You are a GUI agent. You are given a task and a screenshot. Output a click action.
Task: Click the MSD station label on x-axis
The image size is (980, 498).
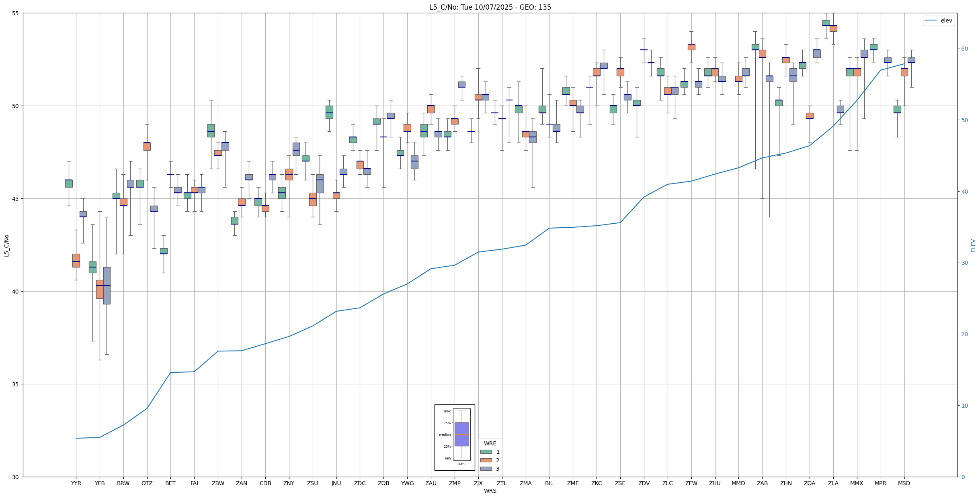[x=904, y=483]
